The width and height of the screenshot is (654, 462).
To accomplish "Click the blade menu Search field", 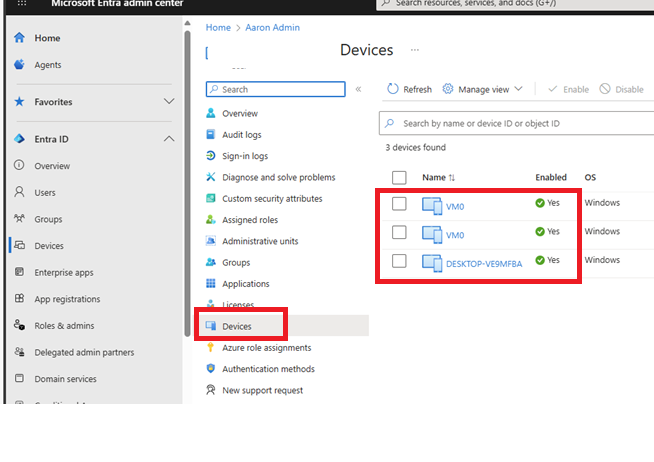I will (276, 89).
